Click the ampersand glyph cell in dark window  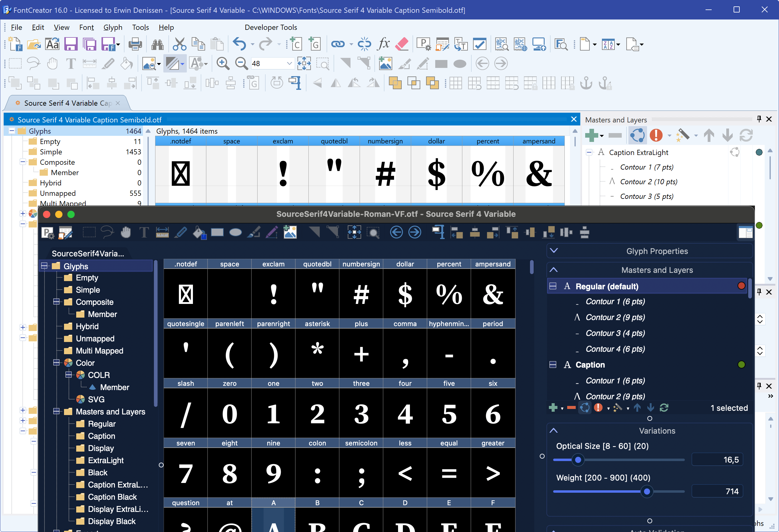click(493, 294)
